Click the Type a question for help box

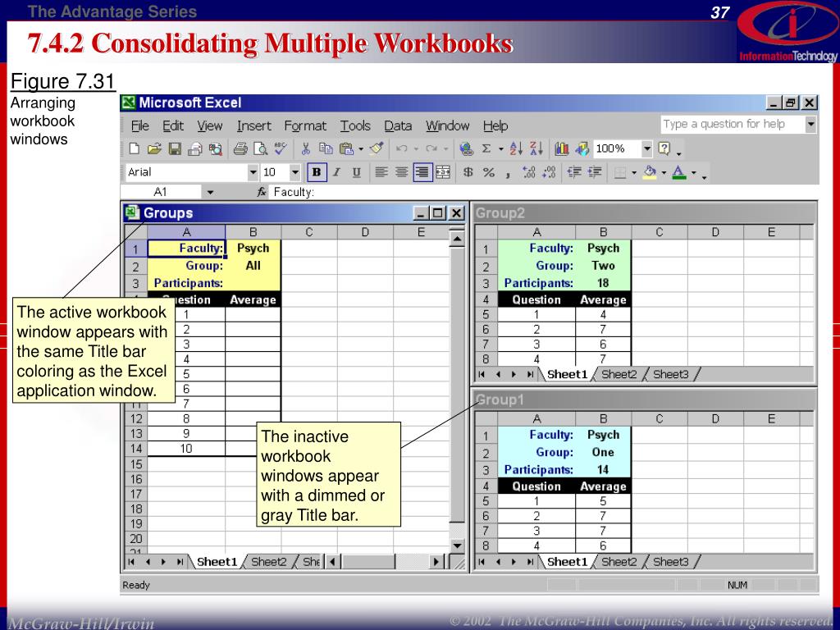click(733, 125)
